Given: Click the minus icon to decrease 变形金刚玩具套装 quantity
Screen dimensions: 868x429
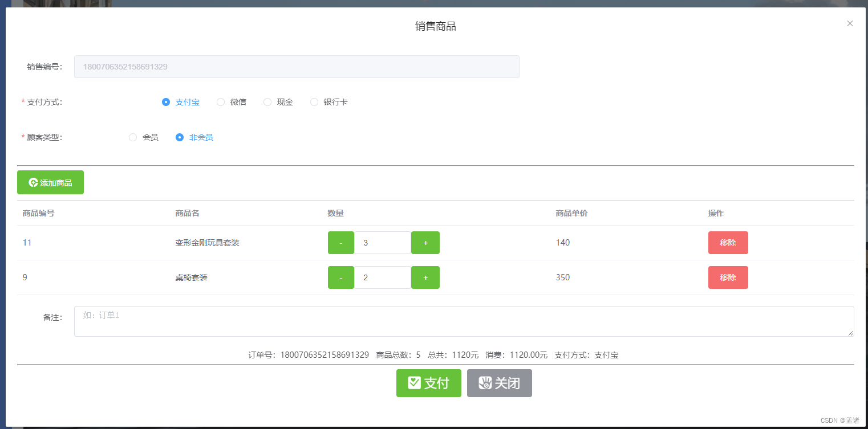Looking at the screenshot, I should pyautogui.click(x=340, y=242).
